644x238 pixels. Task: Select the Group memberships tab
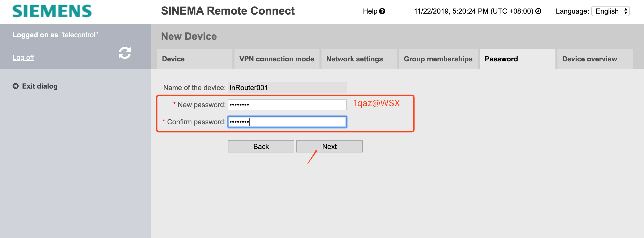438,59
